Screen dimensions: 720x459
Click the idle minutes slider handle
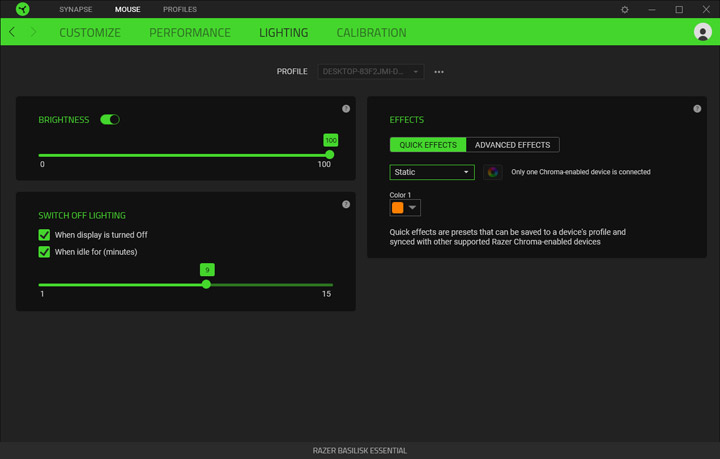click(x=206, y=285)
